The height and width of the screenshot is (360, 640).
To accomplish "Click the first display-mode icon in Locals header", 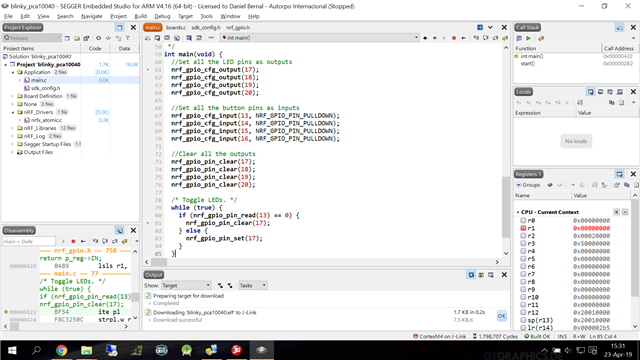I will [590, 92].
